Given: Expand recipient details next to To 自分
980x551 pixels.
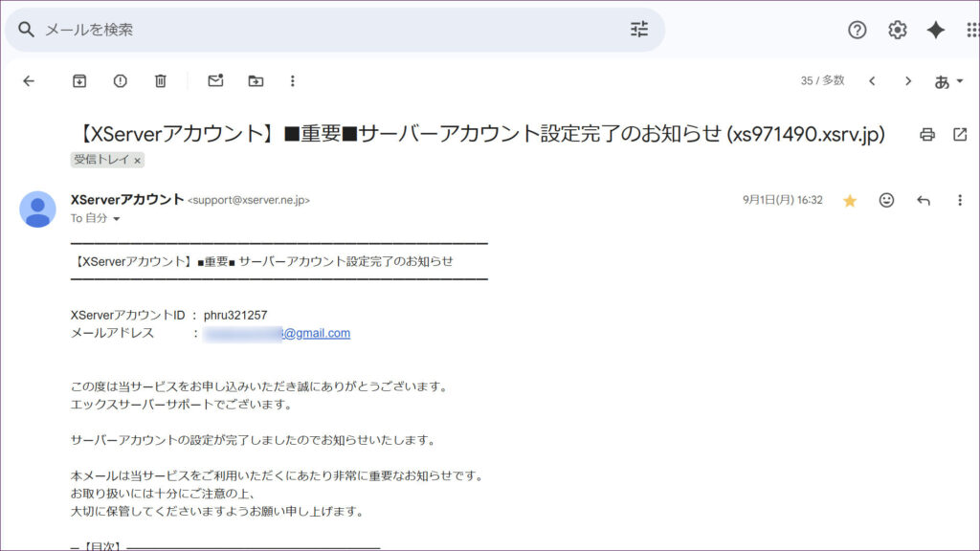Looking at the screenshot, I should (117, 219).
